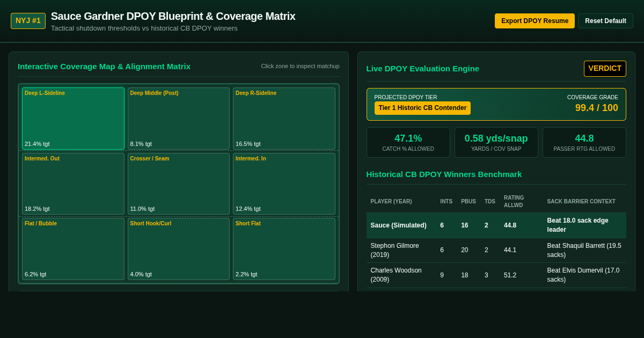Select the NYJ #1 team badge
Image resolution: width=644 pixels, height=338 pixels.
pyautogui.click(x=28, y=21)
